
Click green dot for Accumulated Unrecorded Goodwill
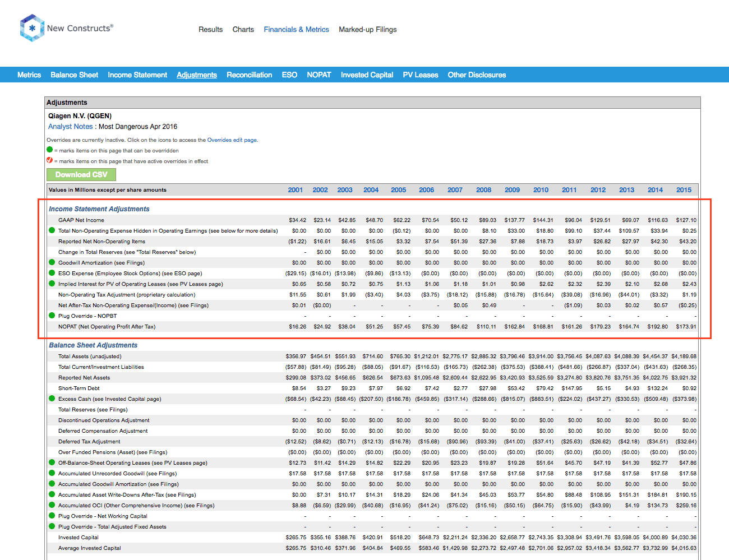(x=52, y=473)
